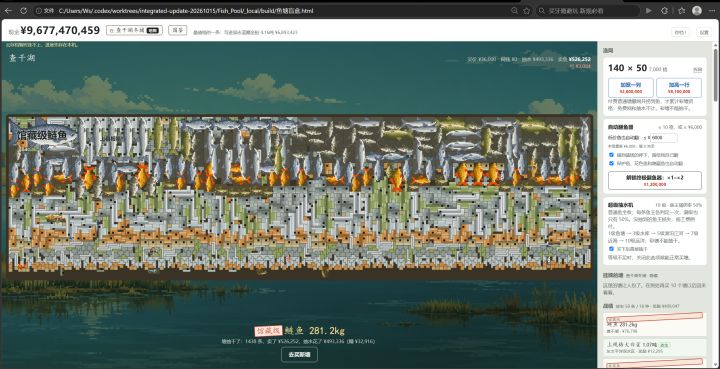Click the 140 × 50 pond size text
Screen dimensions: 720x369
click(627, 68)
